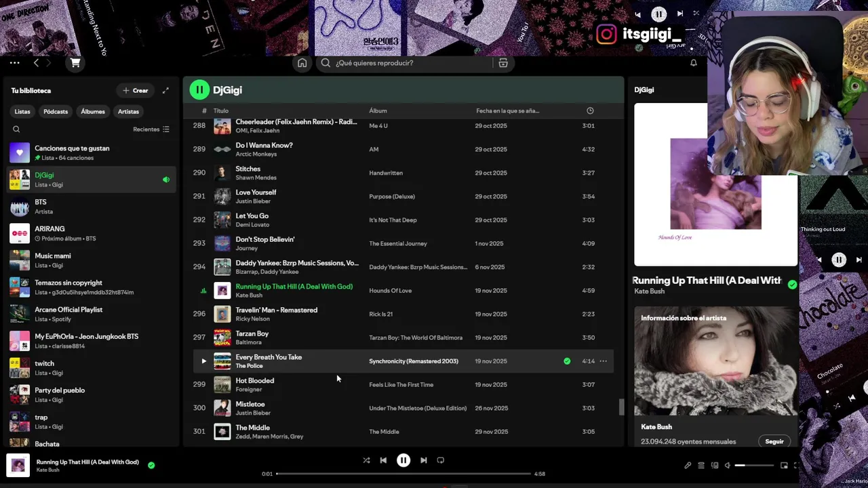This screenshot has height=488, width=868.
Task: Open the trap playlist
Action: click(x=92, y=422)
